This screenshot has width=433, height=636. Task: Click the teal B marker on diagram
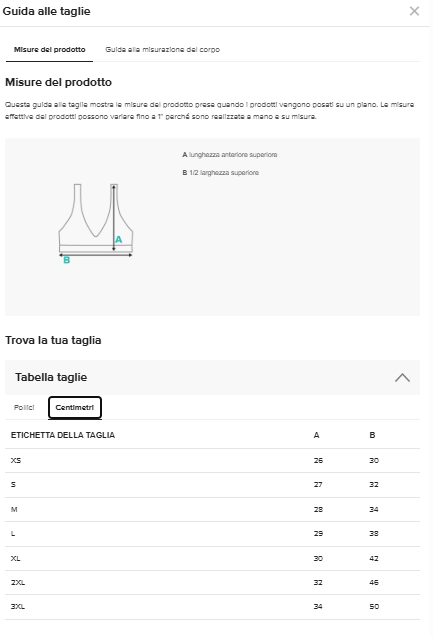tap(66, 260)
